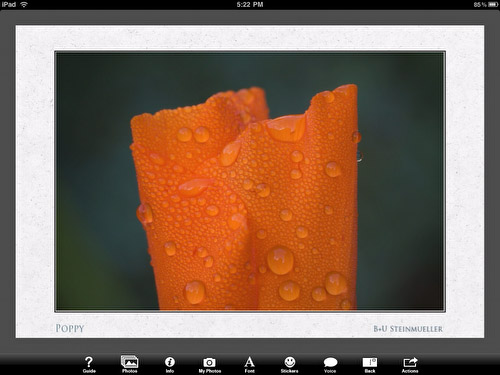
Task: Open My Photos camera icon
Action: pos(210,365)
